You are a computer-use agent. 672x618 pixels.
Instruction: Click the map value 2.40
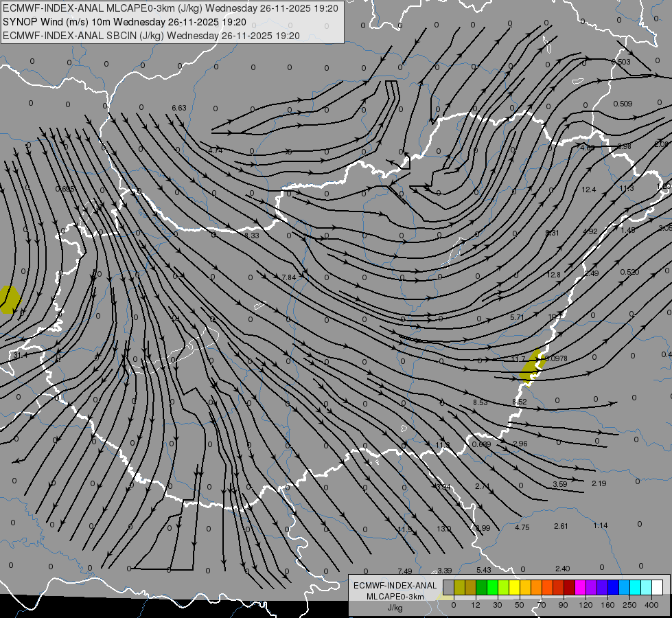(562, 569)
